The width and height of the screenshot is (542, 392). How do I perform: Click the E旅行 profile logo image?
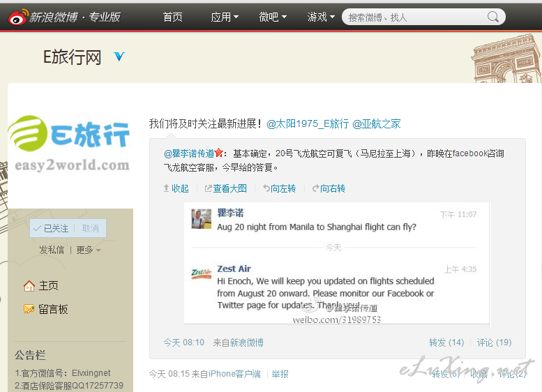tap(70, 144)
